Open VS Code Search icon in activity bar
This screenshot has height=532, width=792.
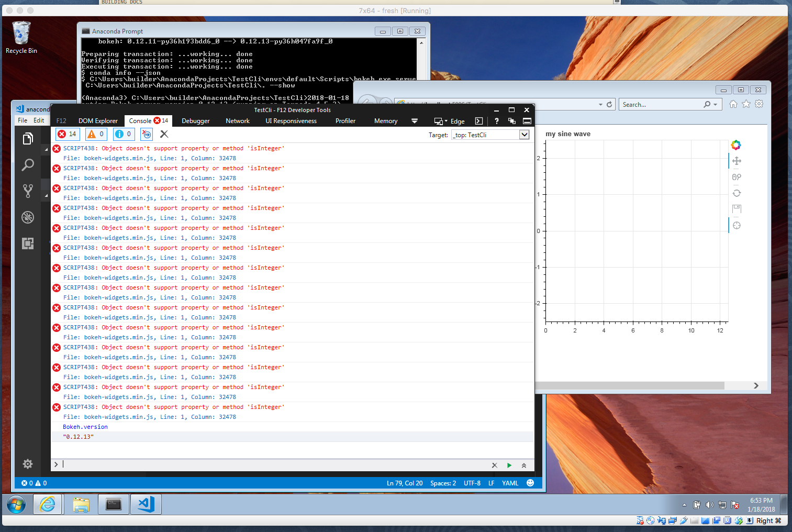point(28,165)
